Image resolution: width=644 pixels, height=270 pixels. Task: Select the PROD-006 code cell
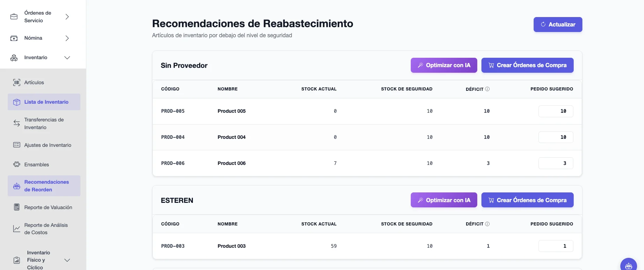(173, 163)
